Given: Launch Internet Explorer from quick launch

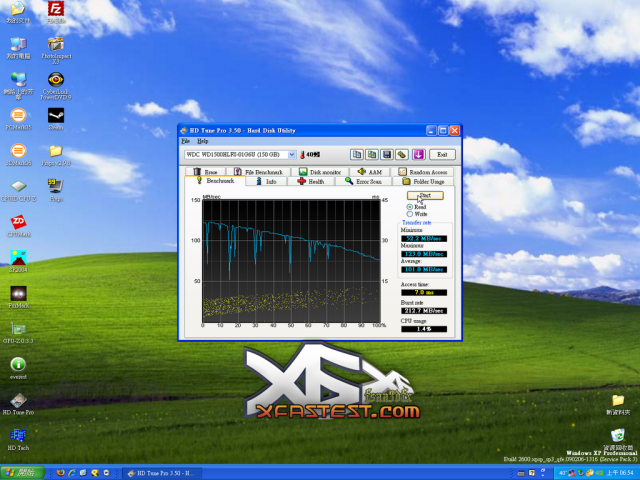Looking at the screenshot, I should [72, 473].
